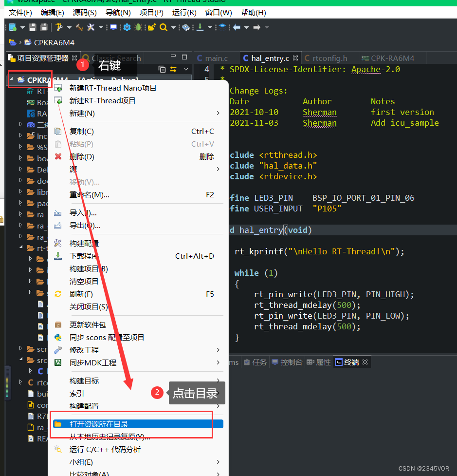Viewport: 457px width, 476px height.
Task: Click Collapse All icon in project explorer
Action: click(x=162, y=70)
